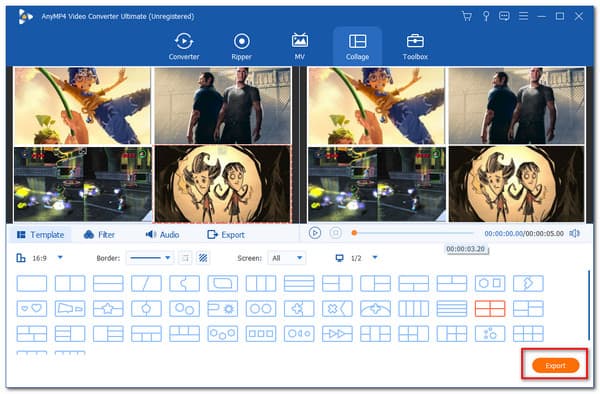Select the two vertical halves template
Viewport: 600px width, 394px height.
(x=70, y=283)
